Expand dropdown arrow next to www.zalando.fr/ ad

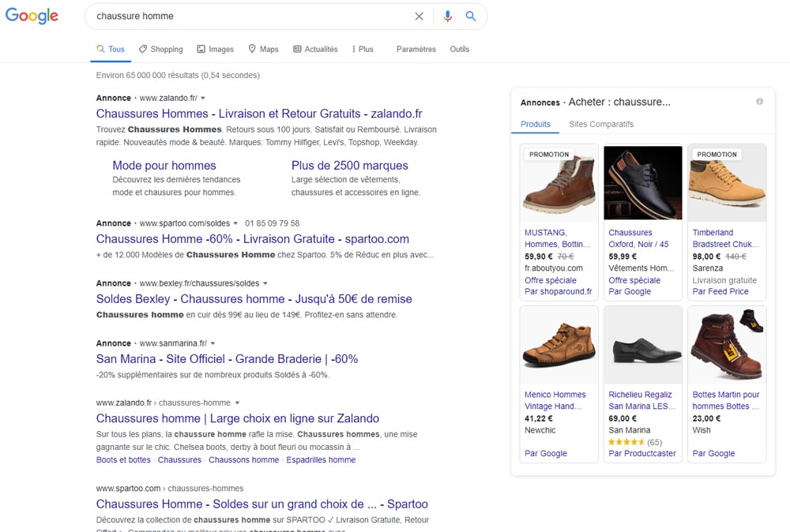pyautogui.click(x=203, y=98)
